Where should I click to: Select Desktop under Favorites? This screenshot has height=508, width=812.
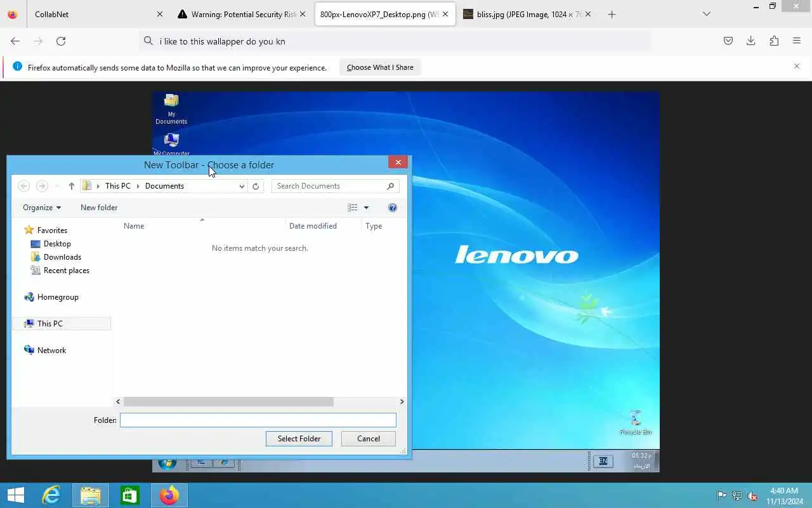click(57, 244)
